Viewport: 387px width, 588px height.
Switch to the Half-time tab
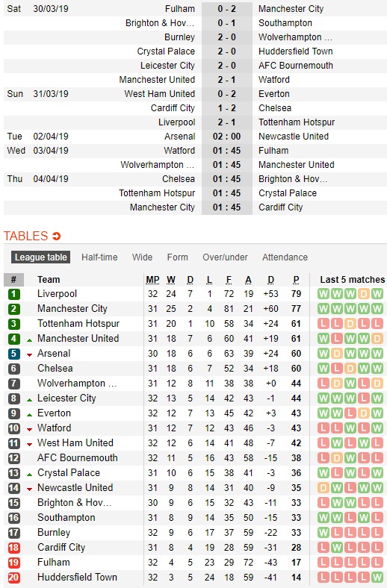pos(99,257)
